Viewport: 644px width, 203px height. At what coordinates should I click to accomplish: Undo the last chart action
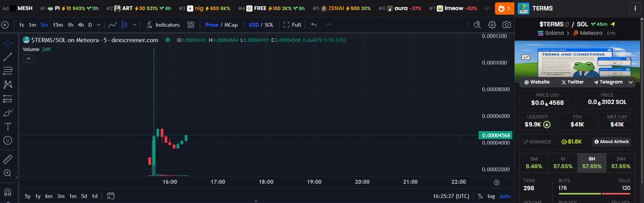(x=314, y=25)
